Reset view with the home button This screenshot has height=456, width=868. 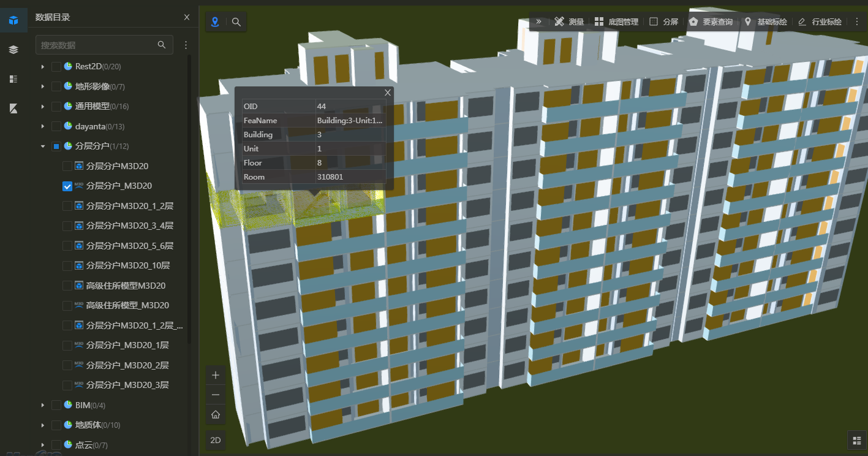216,415
